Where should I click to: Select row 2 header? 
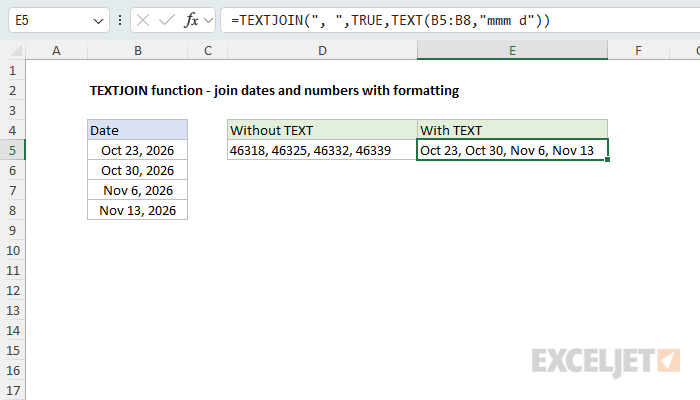click(12, 91)
